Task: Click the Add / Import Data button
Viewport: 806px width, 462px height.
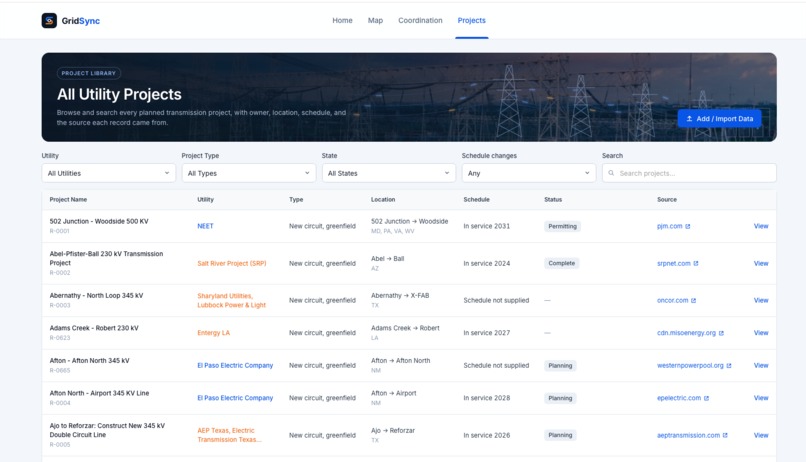Action: pyautogui.click(x=719, y=119)
